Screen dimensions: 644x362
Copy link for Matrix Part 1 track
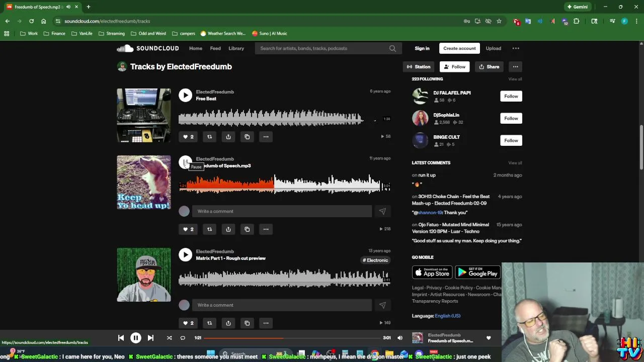tap(247, 323)
